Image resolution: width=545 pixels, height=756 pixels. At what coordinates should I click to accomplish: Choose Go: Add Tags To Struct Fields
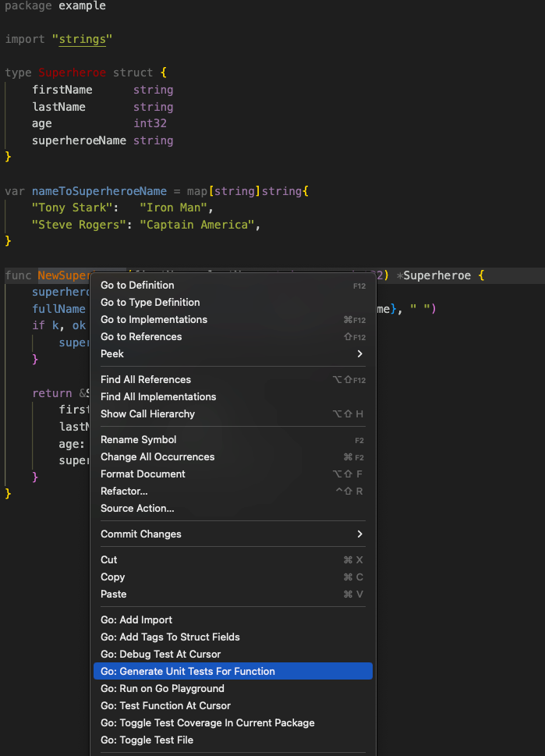pyautogui.click(x=170, y=637)
